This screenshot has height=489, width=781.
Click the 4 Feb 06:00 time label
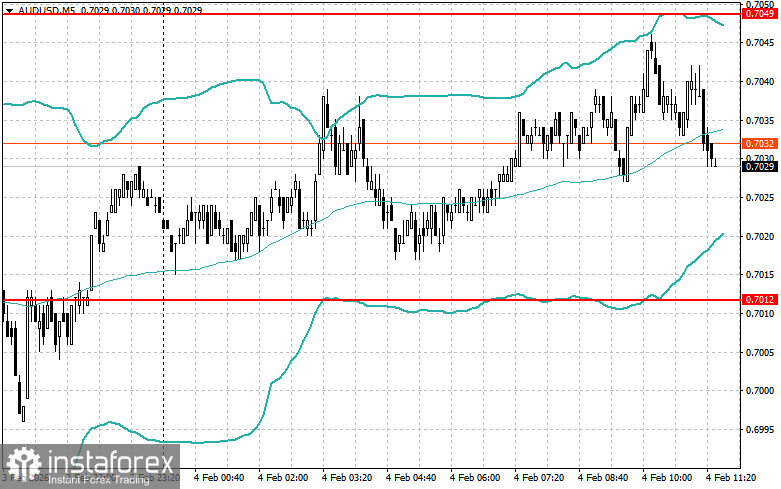click(x=475, y=478)
